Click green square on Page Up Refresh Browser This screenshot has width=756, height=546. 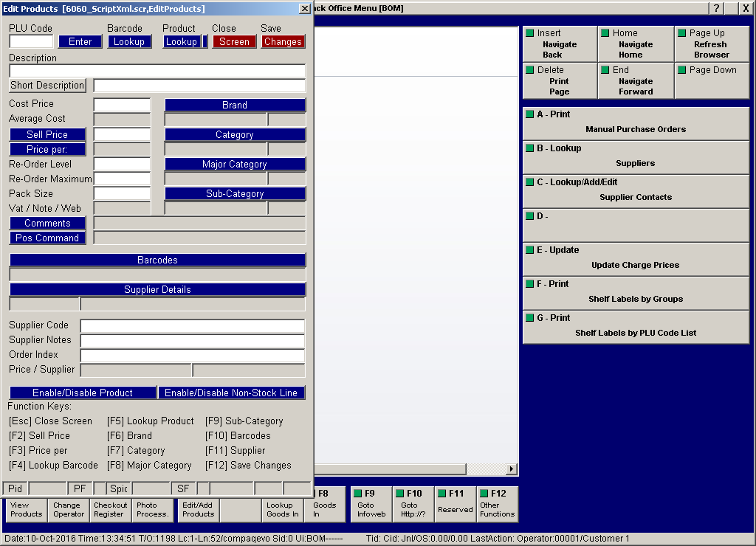pyautogui.click(x=681, y=32)
